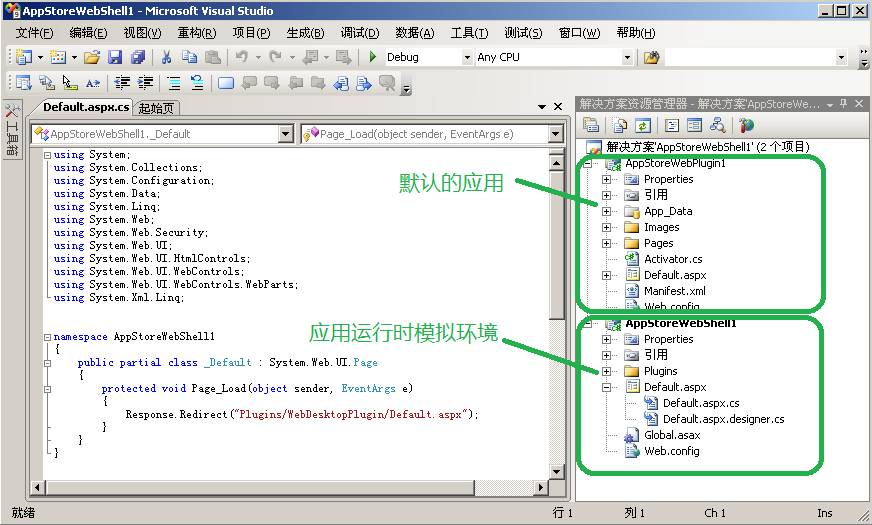Click the Paste toolbar icon
Screen dimensions: 872x525
[212, 57]
